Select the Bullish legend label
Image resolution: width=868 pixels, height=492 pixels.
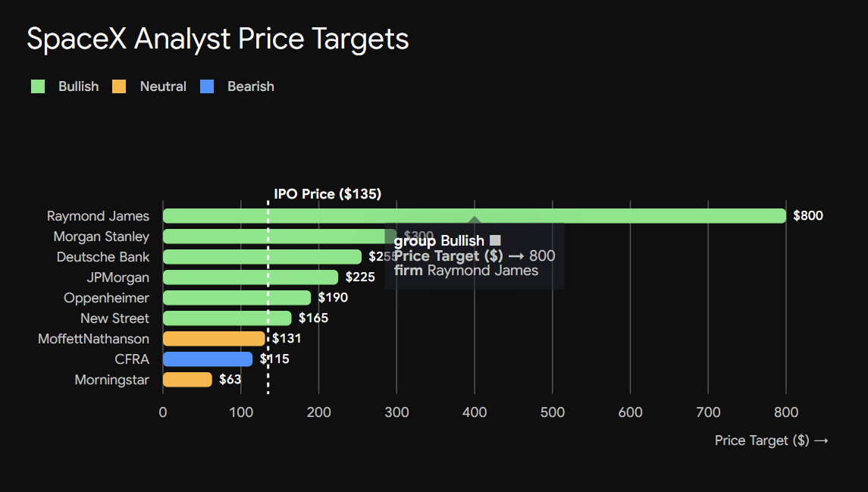pyautogui.click(x=79, y=86)
